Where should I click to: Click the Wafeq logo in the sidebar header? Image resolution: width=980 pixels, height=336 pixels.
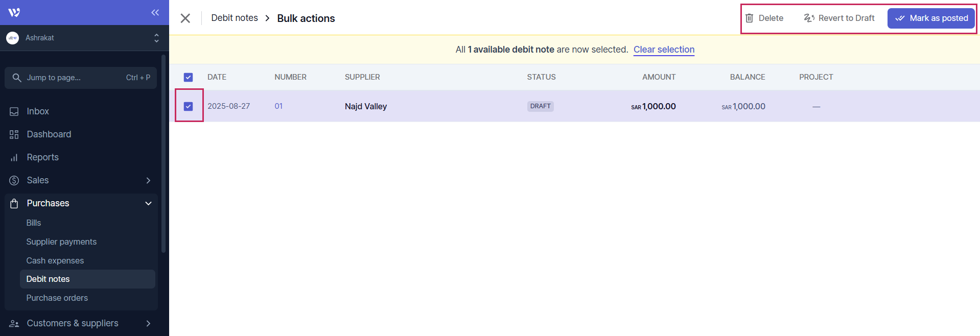pyautogui.click(x=14, y=13)
